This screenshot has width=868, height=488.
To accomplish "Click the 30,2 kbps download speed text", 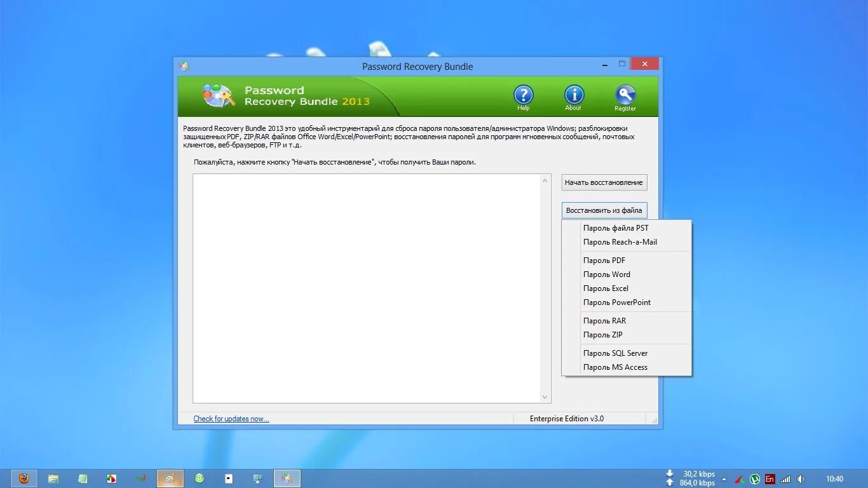I will coord(699,474).
